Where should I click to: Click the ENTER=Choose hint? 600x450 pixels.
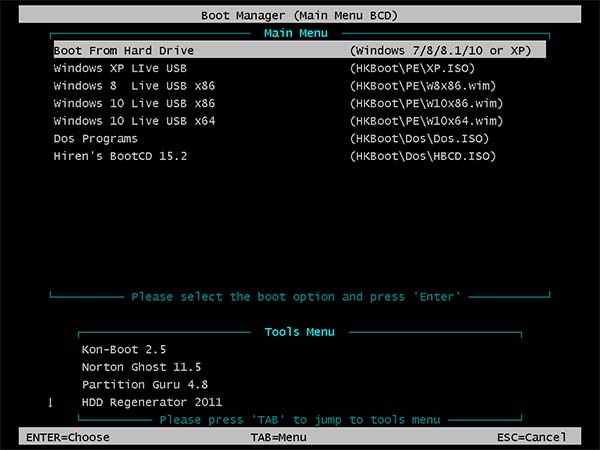point(68,437)
